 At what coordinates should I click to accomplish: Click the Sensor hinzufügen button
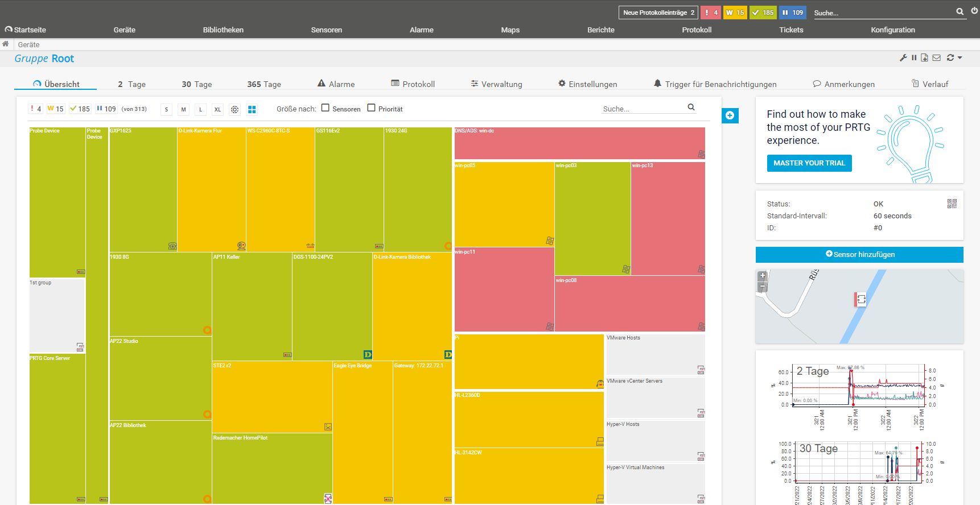coord(859,255)
